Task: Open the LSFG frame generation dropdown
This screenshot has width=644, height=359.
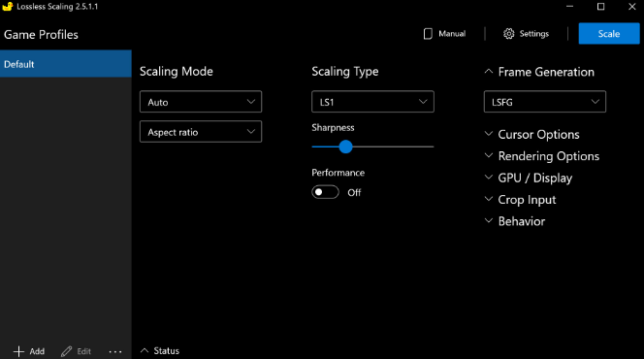Action: 545,102
